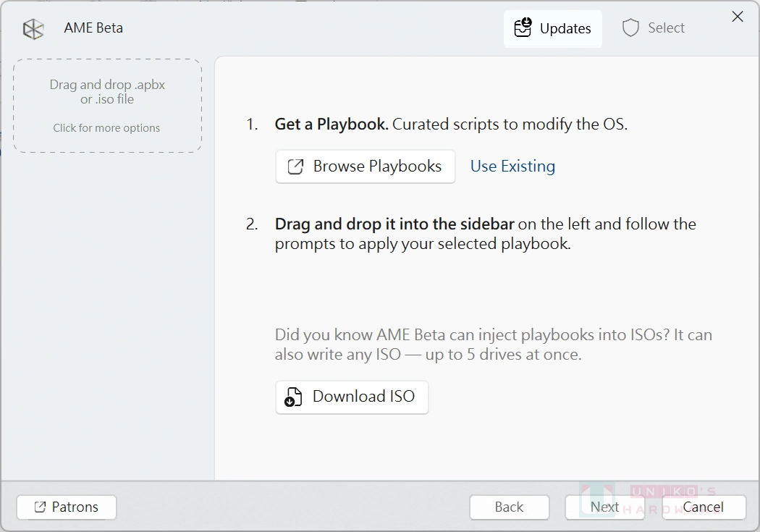Start the Download ISO process
760x532 pixels.
(352, 397)
